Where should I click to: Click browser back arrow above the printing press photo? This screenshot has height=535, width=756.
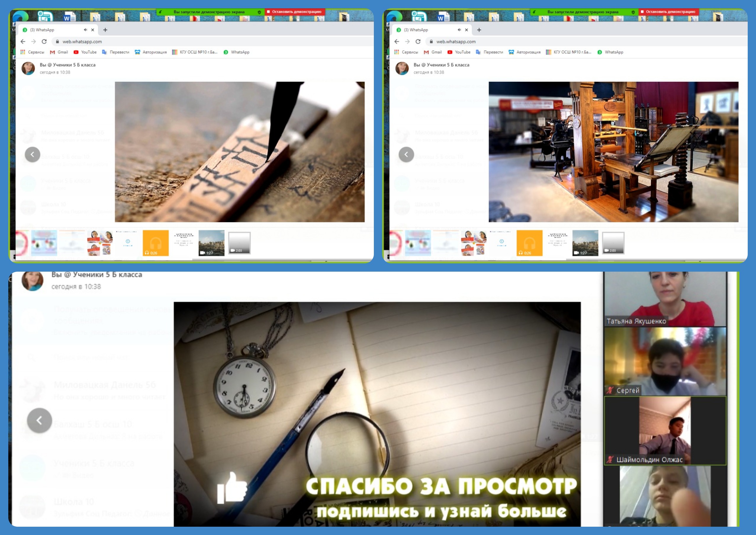click(396, 41)
